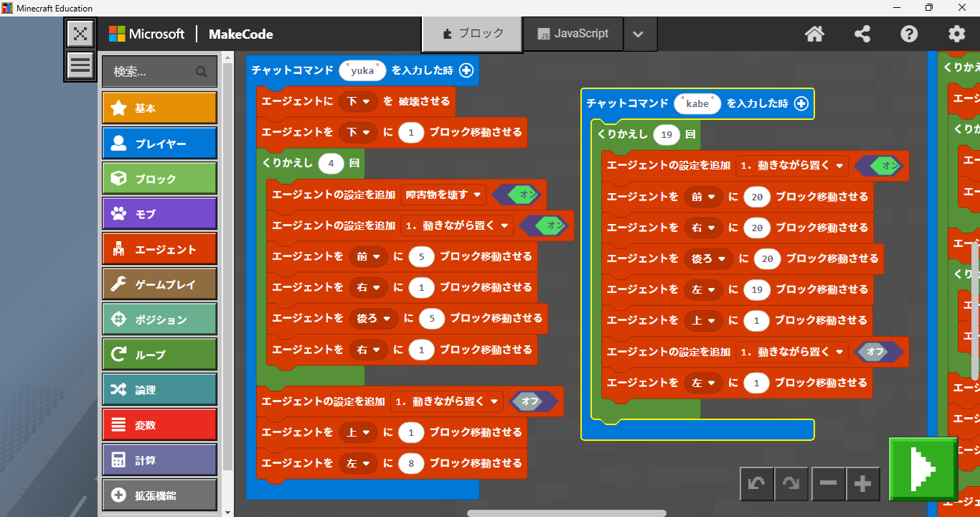Open the ループ toolbox category
Viewport: 980px width, 517px height.
(x=159, y=354)
